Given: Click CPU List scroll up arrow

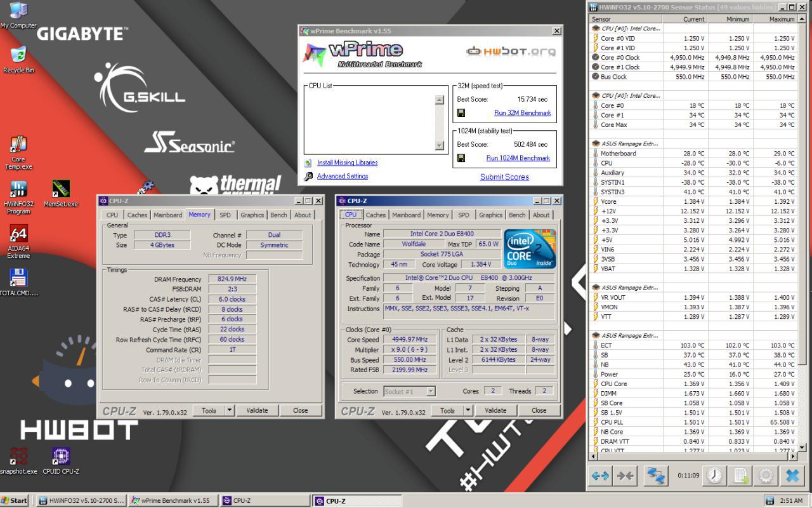Looking at the screenshot, I should 439,100.
